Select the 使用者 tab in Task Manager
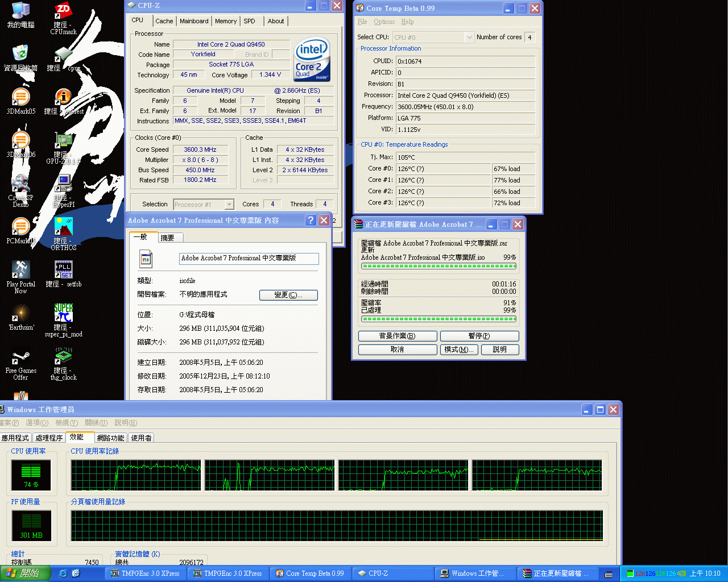 click(142, 438)
